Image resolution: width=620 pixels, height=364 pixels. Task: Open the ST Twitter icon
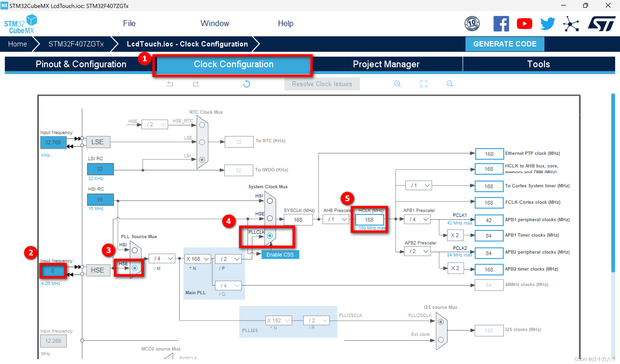click(x=548, y=24)
